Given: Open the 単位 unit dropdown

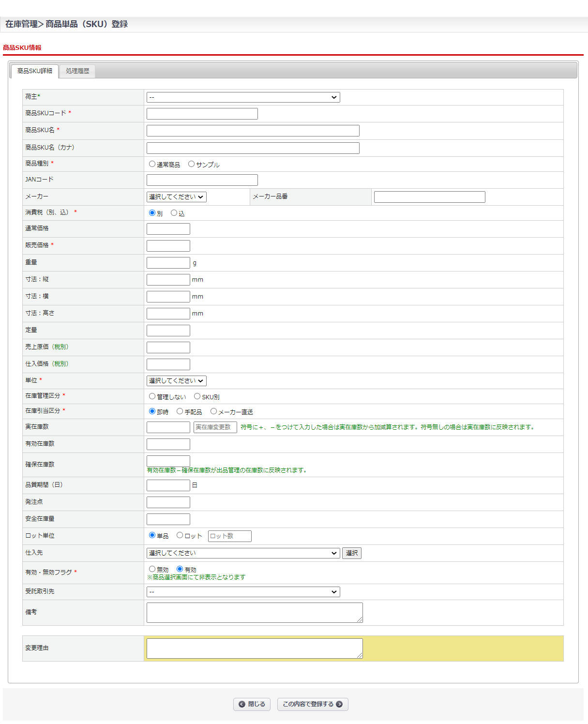Looking at the screenshot, I should [x=177, y=381].
